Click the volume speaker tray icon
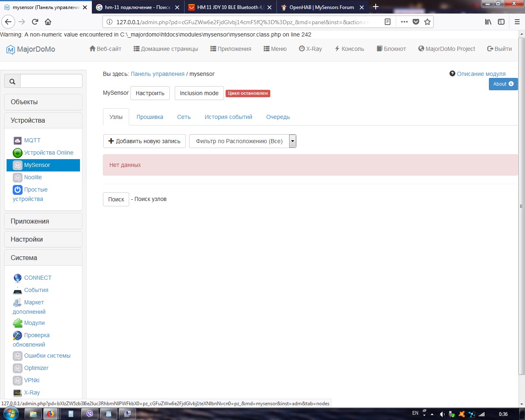525x420 pixels. [442, 414]
